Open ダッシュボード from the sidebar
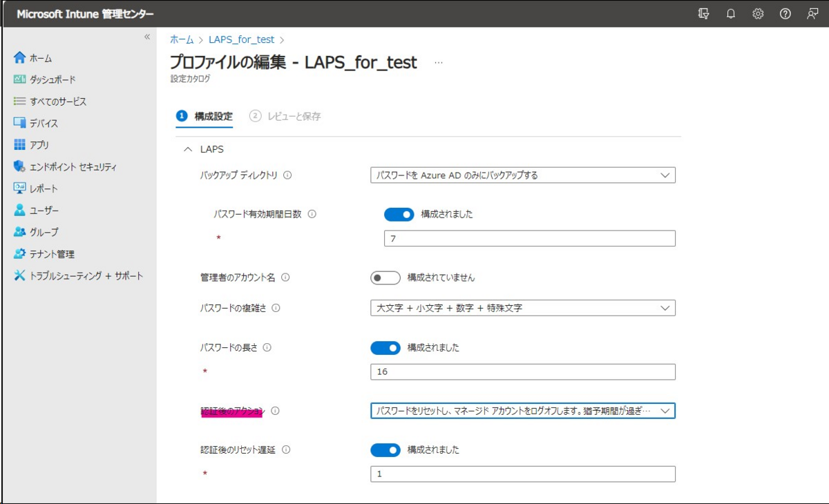Viewport: 829px width, 504px height. (53, 80)
